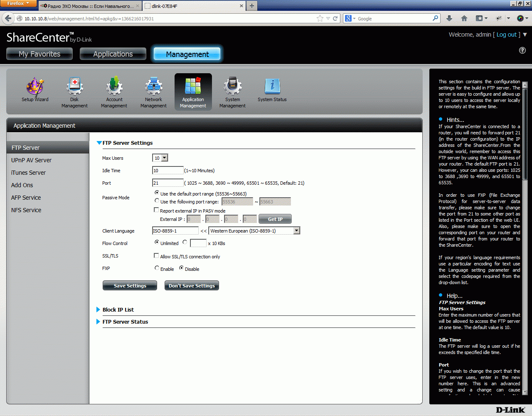Select FXP Enable option

[x=157, y=268]
